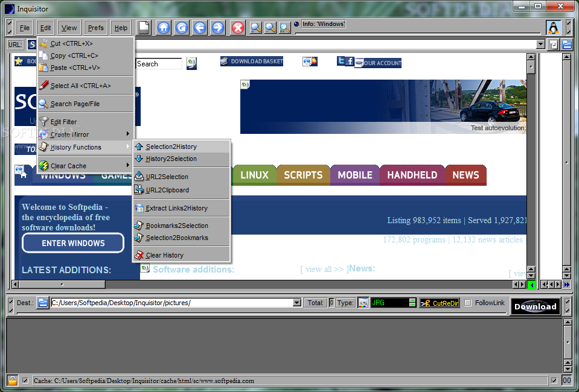This screenshot has width=579, height=392.
Task: Click the small indicator dot before Info label
Action: [x=296, y=24]
